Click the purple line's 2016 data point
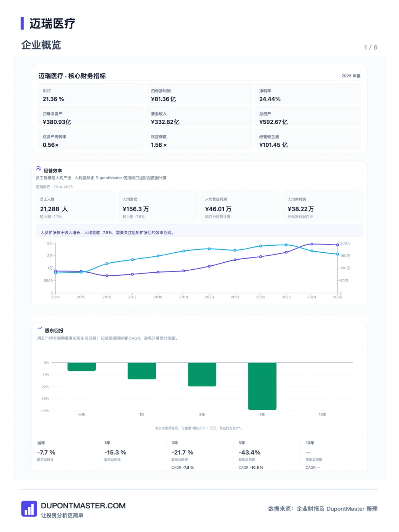 tap(107, 276)
